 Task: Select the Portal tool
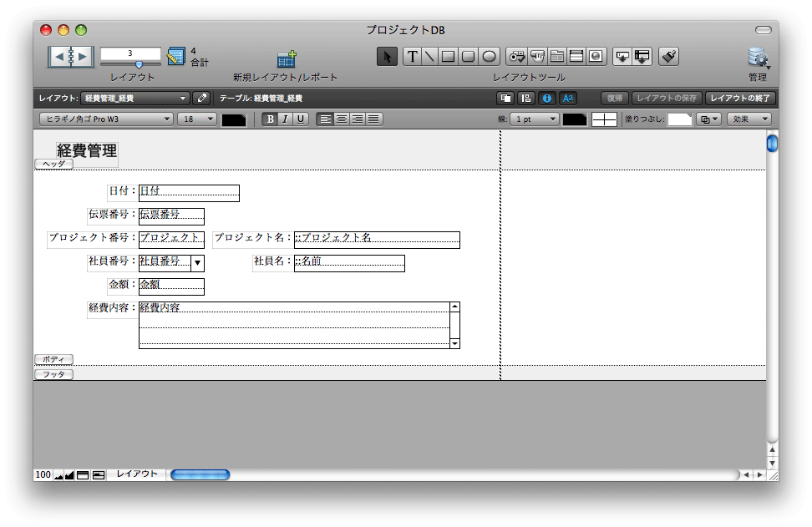tap(576, 57)
